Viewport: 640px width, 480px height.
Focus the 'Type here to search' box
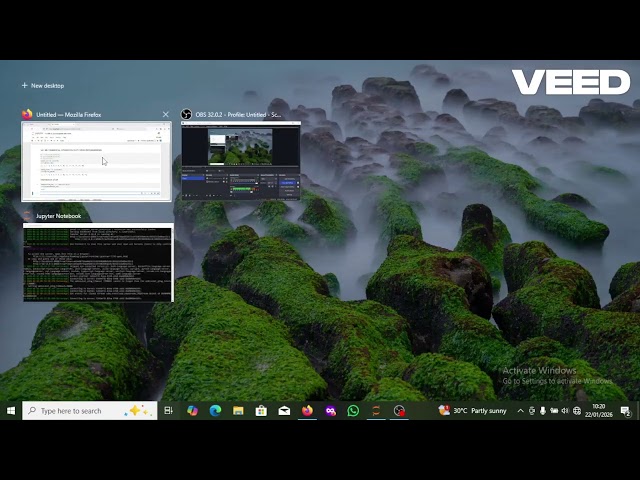pyautogui.click(x=90, y=411)
